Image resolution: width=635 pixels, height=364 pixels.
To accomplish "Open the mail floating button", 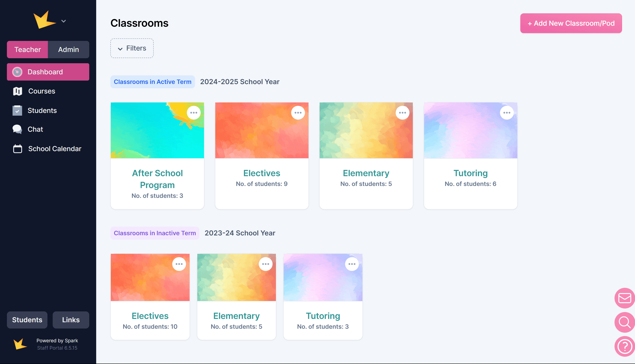I will (x=624, y=298).
